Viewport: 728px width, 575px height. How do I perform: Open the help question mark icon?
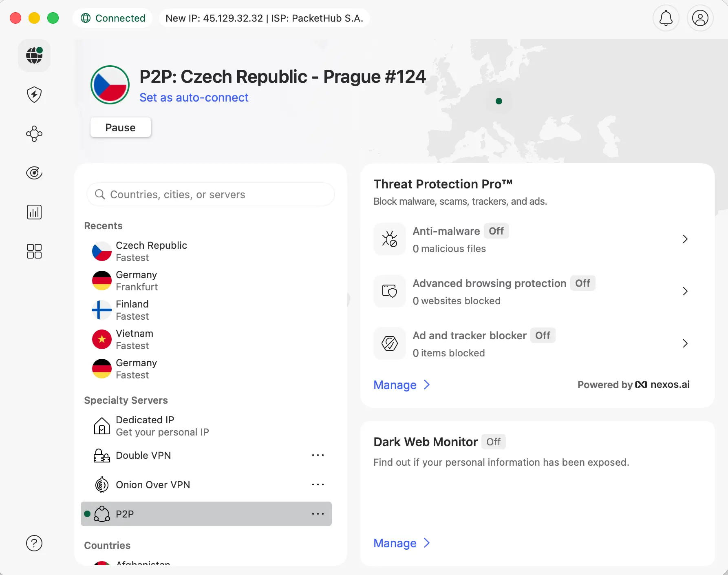coord(34,543)
